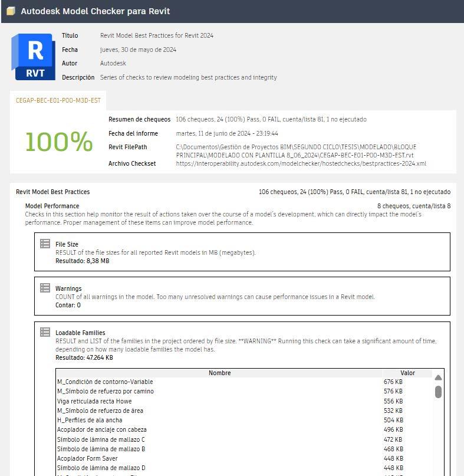
Task: Click the 576 KB value cell
Action: tap(393, 391)
